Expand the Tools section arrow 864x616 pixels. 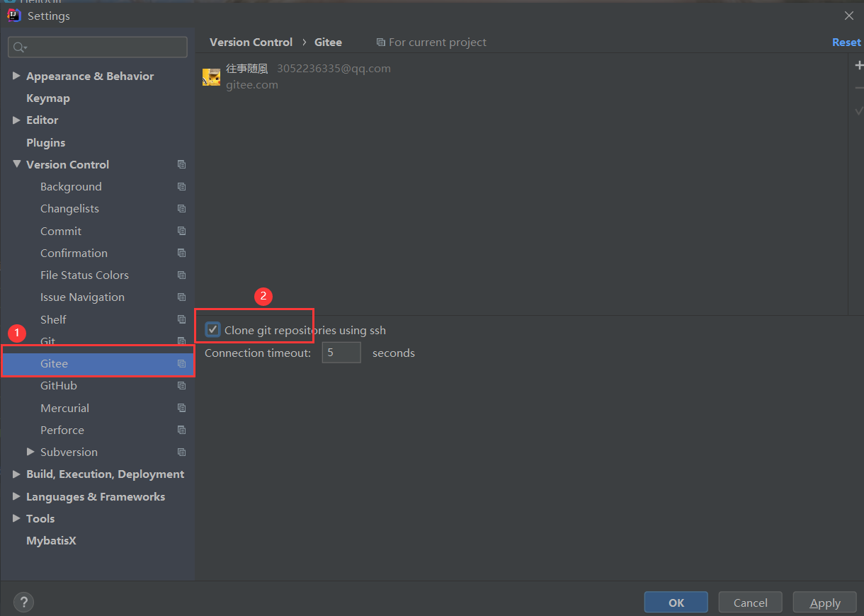coord(16,518)
